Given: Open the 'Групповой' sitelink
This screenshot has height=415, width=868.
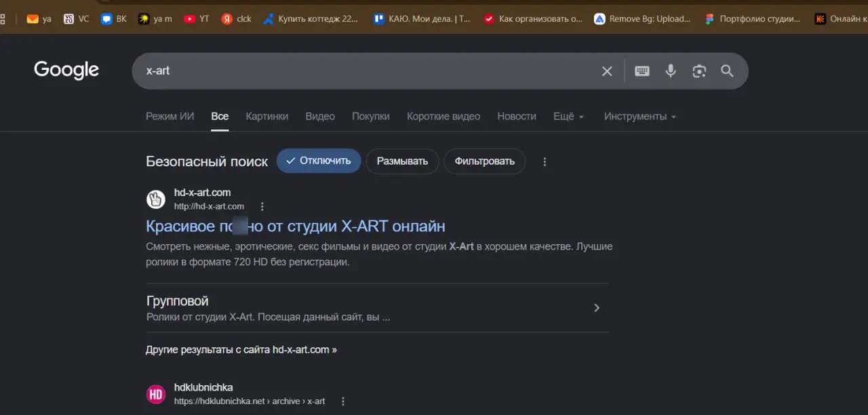Looking at the screenshot, I should tap(178, 301).
